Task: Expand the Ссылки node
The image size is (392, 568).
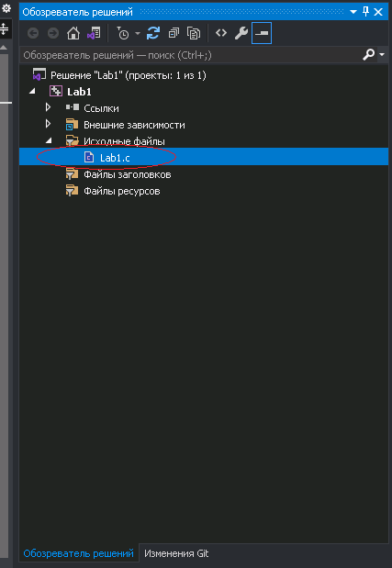Action: click(48, 107)
